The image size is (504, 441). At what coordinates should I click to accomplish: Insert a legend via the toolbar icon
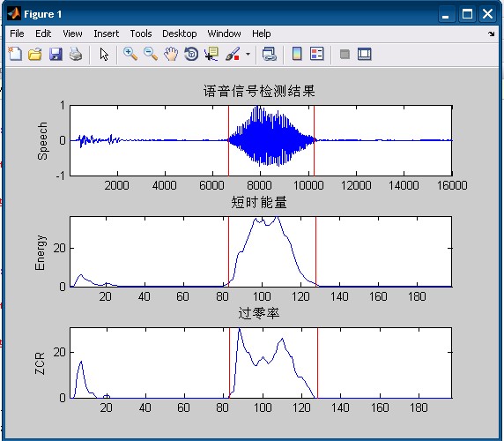(x=317, y=54)
